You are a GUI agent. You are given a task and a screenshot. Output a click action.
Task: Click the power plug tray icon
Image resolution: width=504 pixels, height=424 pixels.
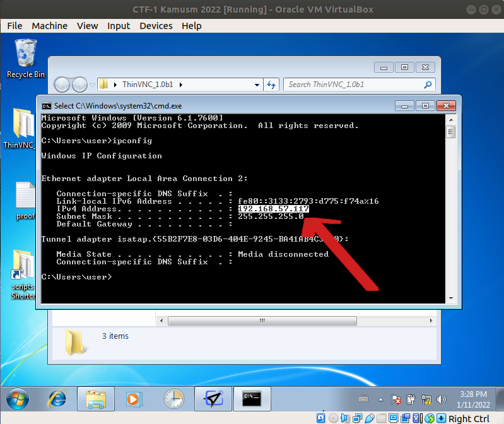pos(411,399)
